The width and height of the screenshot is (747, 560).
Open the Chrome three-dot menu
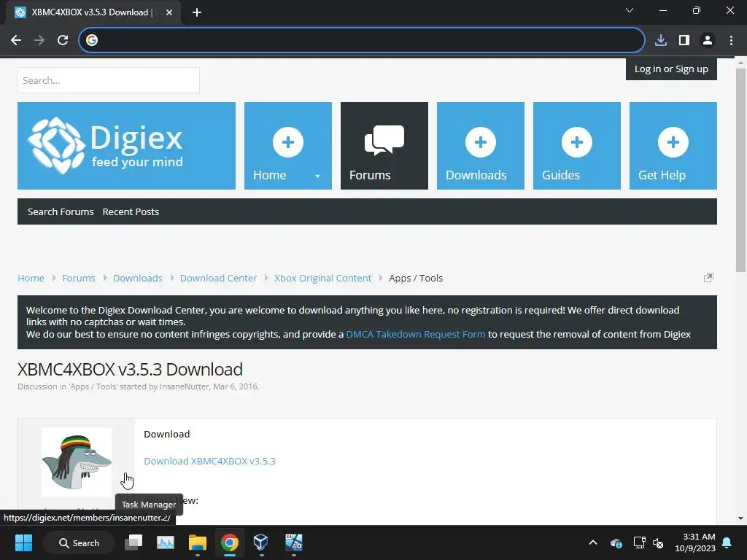click(731, 40)
